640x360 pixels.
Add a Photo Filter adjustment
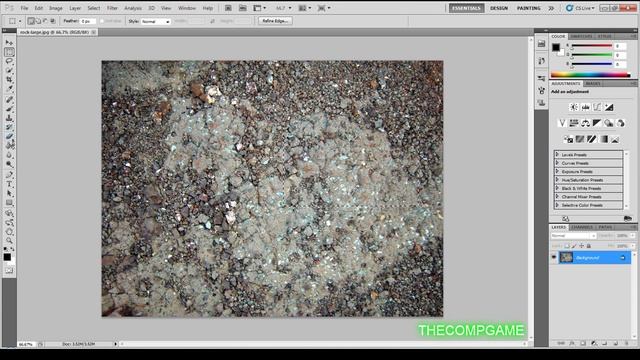tap(609, 123)
